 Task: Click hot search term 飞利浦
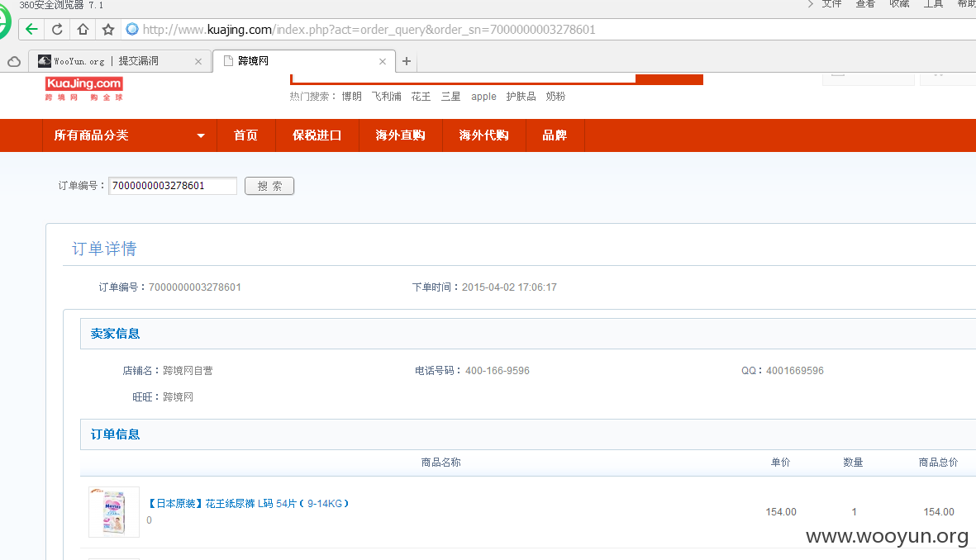[387, 97]
